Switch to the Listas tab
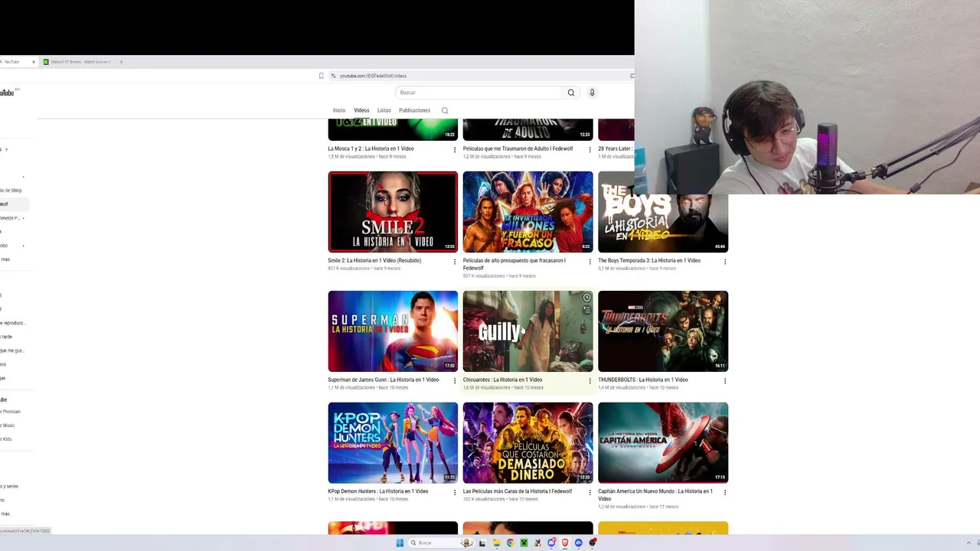Viewport: 980px width, 551px height. (384, 110)
